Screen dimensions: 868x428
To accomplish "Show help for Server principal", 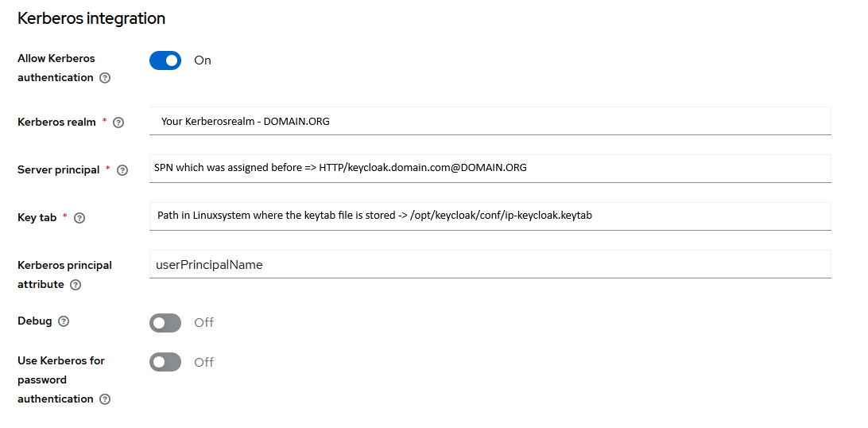I will (x=122, y=170).
